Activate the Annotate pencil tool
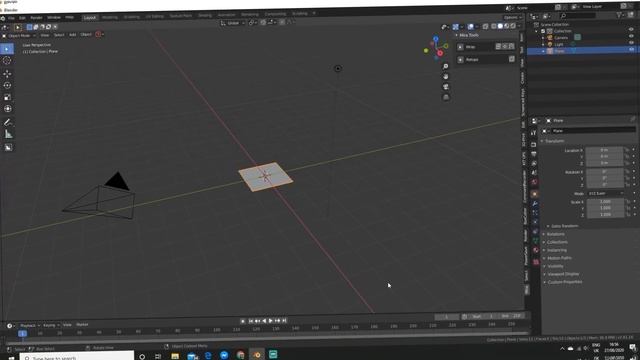The width and height of the screenshot is (640, 360). tap(8, 122)
